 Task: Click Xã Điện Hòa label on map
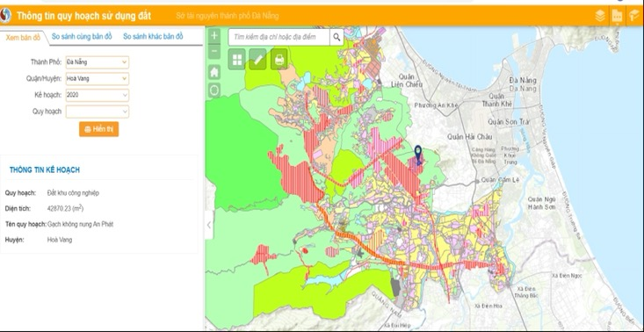(488, 306)
